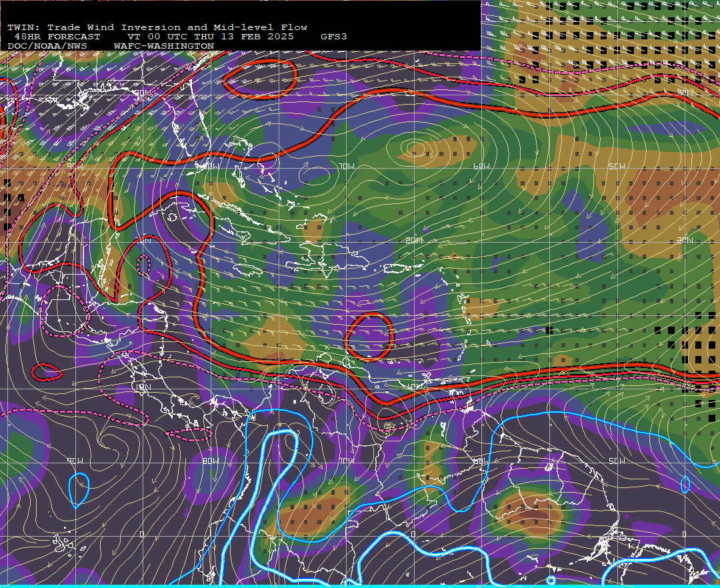The width and height of the screenshot is (720, 588).
Task: Click the 50W label off the Brazilian coast
Action: (x=617, y=461)
